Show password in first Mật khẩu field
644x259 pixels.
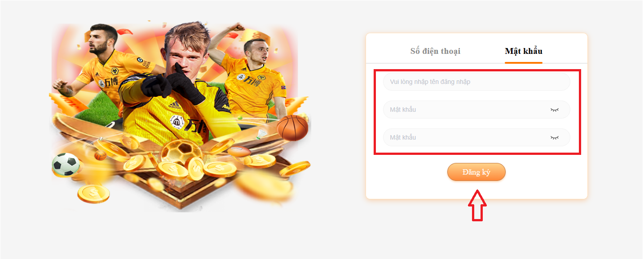pos(555,110)
